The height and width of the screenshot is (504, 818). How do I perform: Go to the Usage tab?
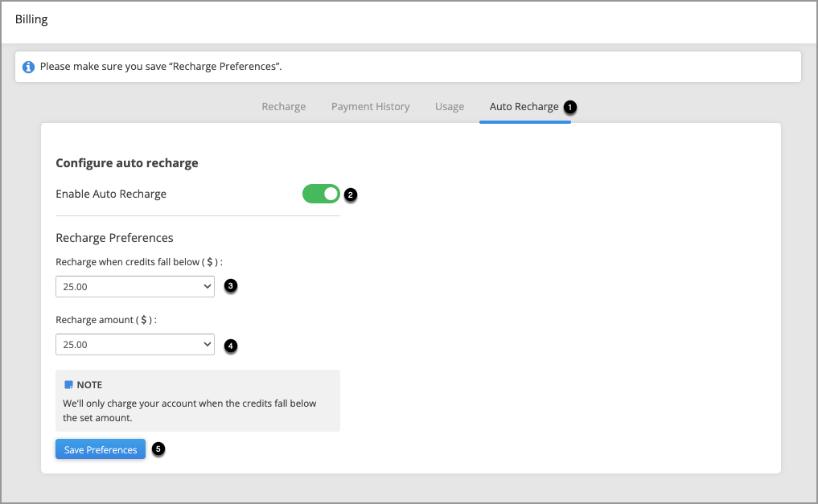450,106
